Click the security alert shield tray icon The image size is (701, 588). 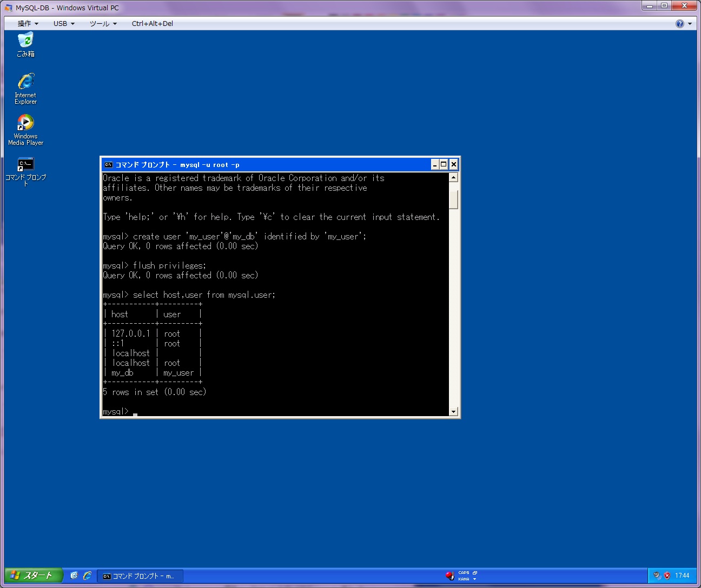pyautogui.click(x=667, y=576)
